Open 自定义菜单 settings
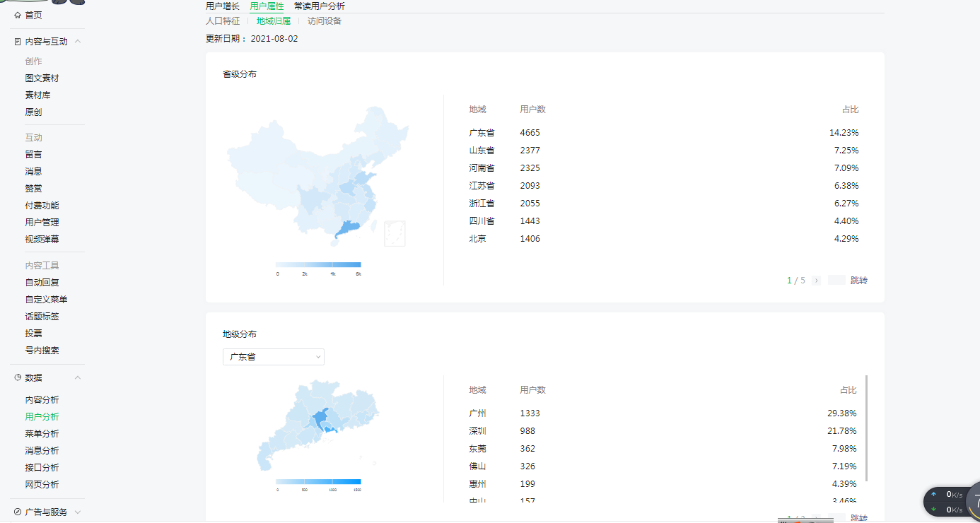Screen dimensions: 980x523 46,300
